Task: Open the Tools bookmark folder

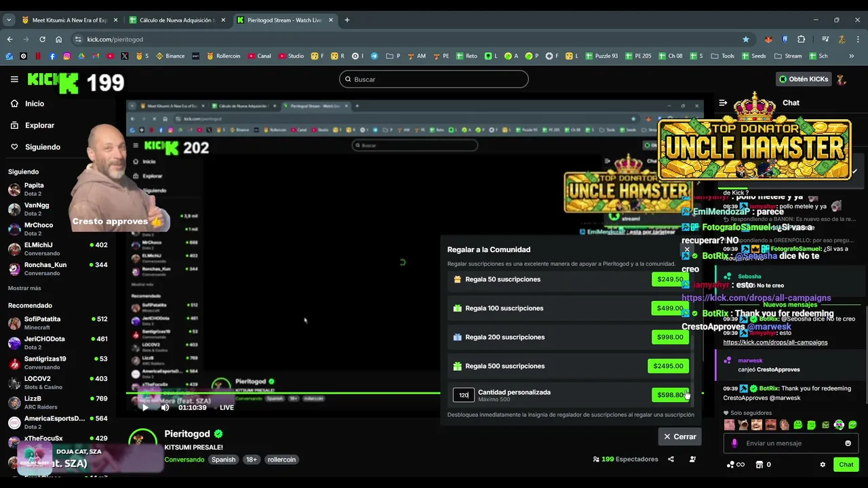Action: coord(723,56)
